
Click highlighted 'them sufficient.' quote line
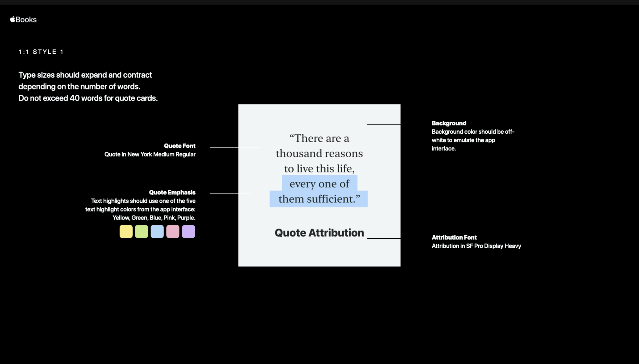pyautogui.click(x=318, y=199)
